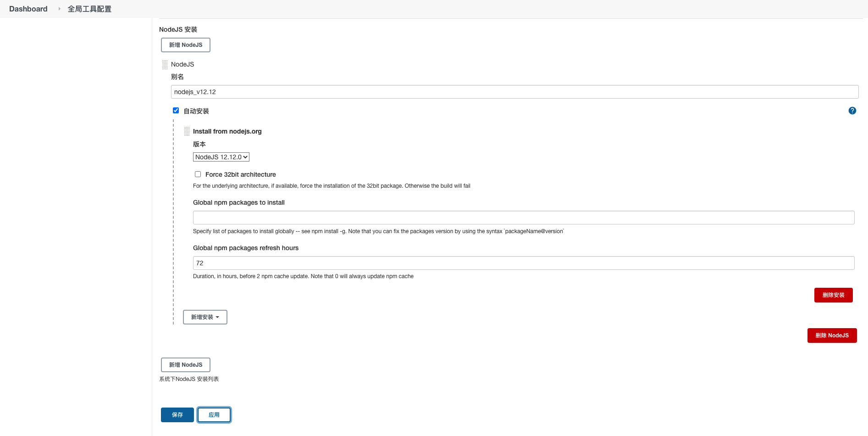Save configuration with 保存 button
The width and height of the screenshot is (868, 436).
tap(177, 415)
